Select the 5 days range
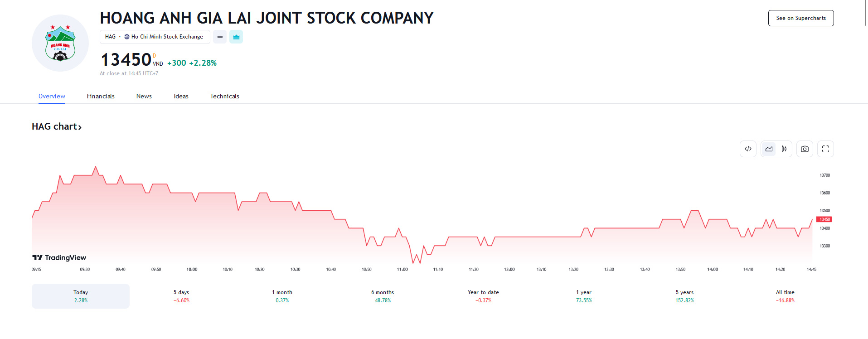Screen dimensions: 868x339 (181, 296)
